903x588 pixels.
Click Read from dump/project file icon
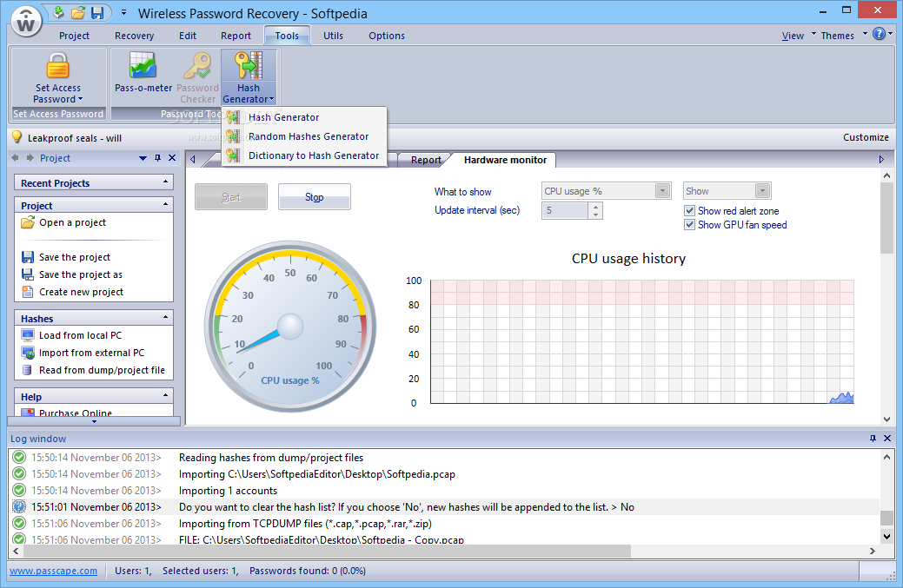tap(27, 369)
